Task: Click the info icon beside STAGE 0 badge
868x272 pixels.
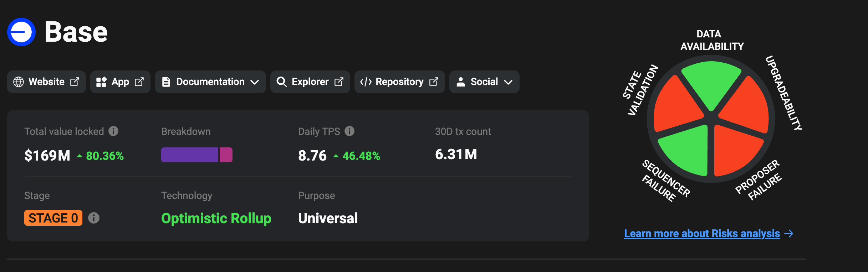Action: 94,218
